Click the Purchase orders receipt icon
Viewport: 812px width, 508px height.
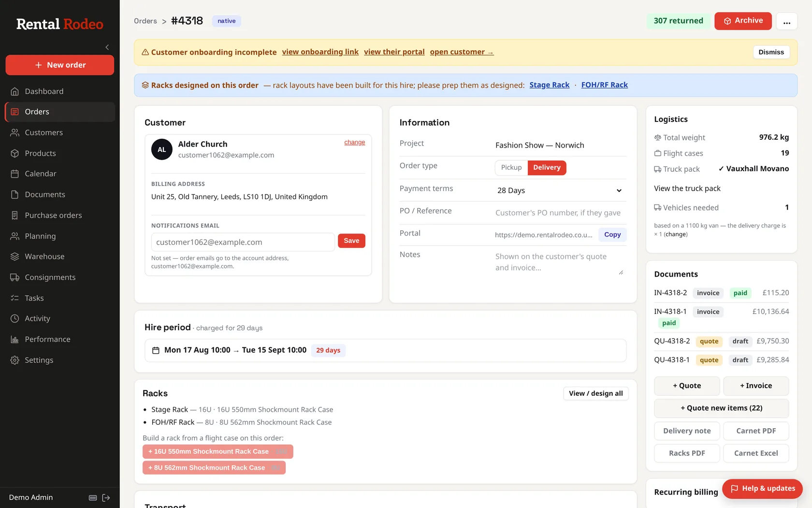(x=15, y=215)
